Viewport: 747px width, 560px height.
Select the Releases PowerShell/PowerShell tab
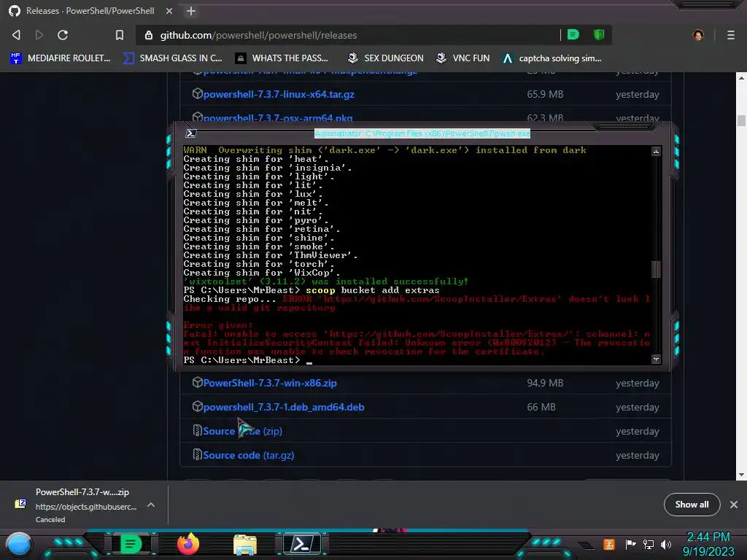90,11
